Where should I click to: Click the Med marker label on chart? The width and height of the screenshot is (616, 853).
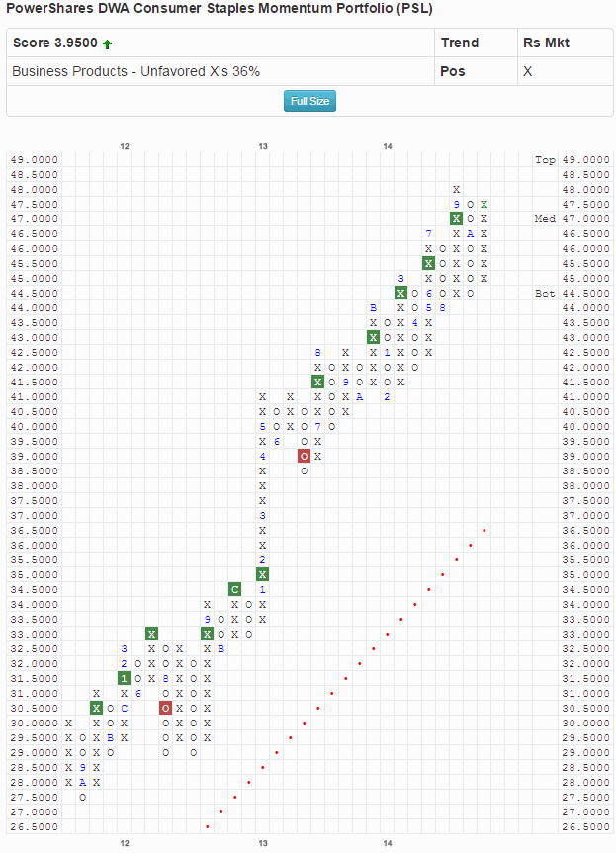(x=545, y=218)
